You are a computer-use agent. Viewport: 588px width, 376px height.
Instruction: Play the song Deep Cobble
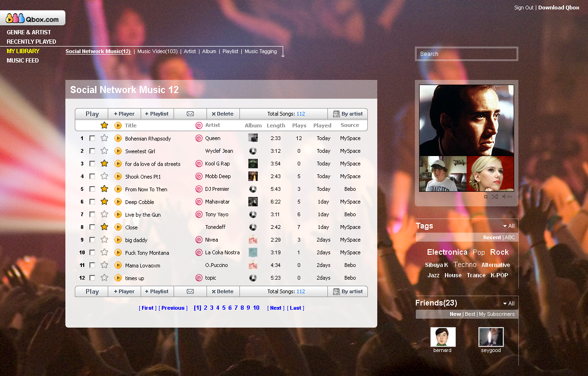point(118,202)
